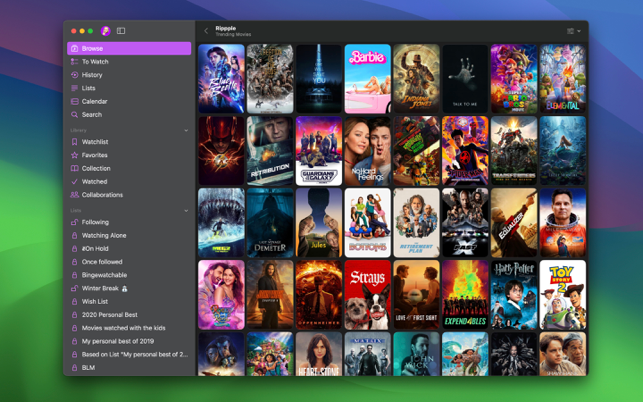The height and width of the screenshot is (402, 643).
Task: Click the Watchlist bookmark icon
Action: point(74,142)
